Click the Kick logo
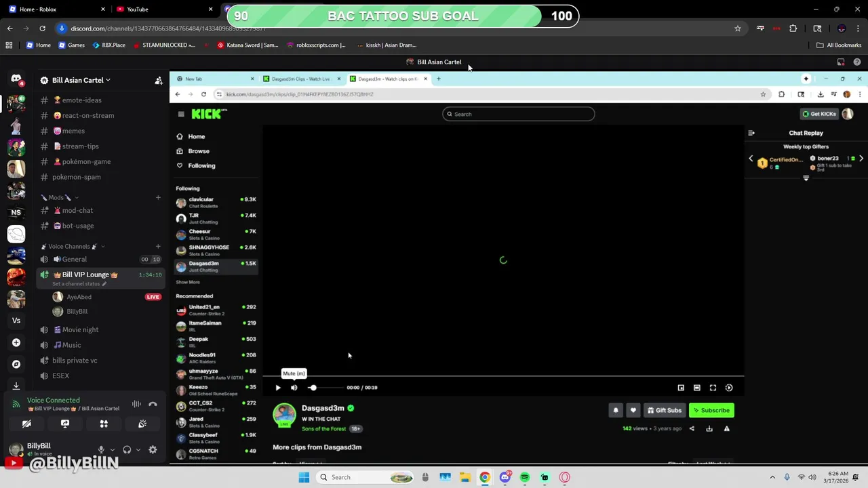Screen dimensions: 868x488 [206, 114]
